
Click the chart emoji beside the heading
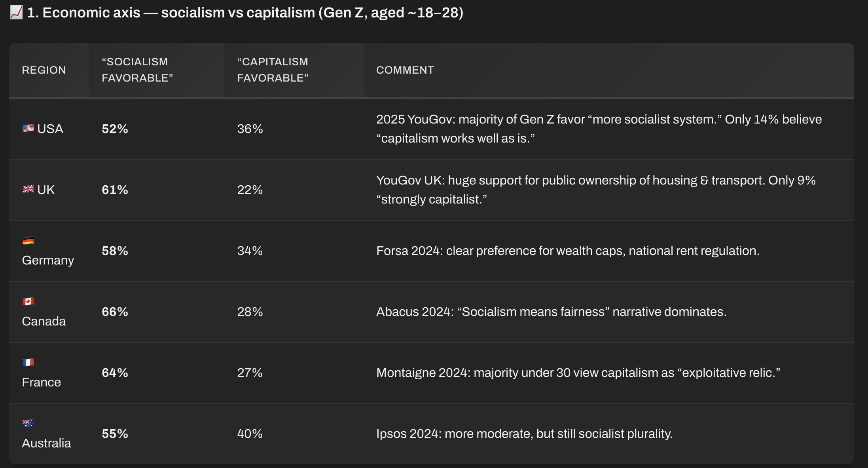tap(16, 12)
